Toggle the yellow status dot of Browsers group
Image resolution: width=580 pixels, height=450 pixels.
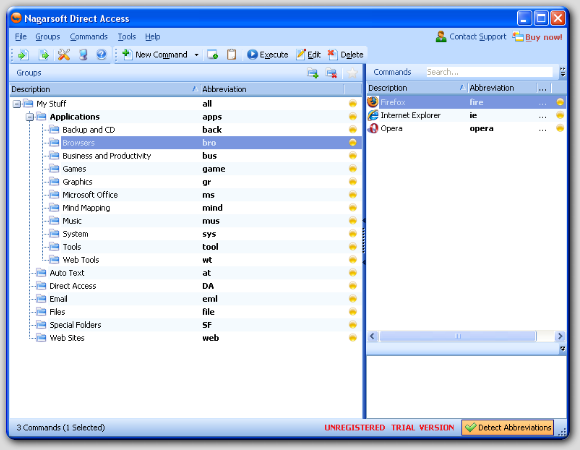click(x=353, y=142)
